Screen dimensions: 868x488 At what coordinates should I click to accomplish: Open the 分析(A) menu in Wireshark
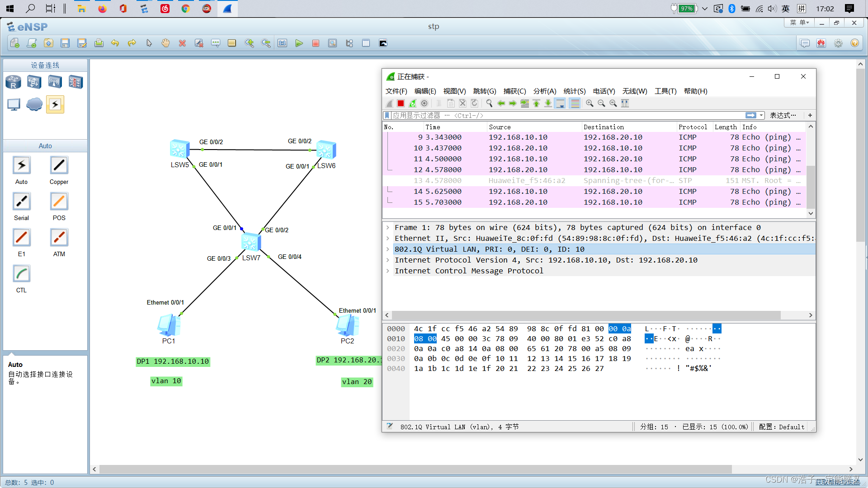[x=544, y=91]
